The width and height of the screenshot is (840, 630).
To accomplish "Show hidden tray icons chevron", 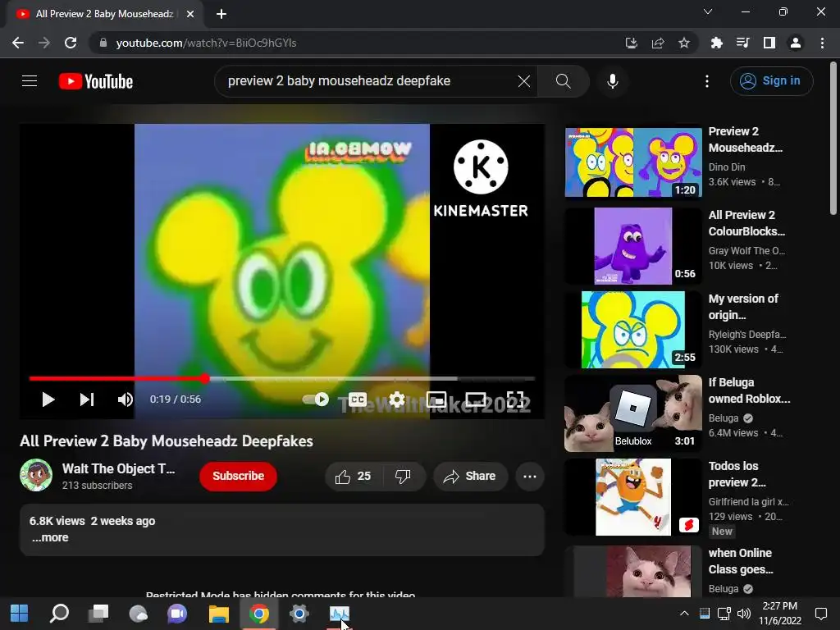I will (684, 614).
